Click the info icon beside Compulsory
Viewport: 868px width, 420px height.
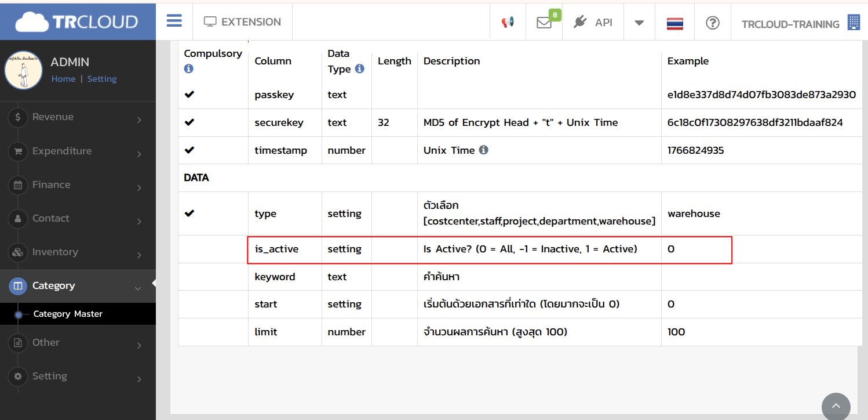pyautogui.click(x=188, y=68)
